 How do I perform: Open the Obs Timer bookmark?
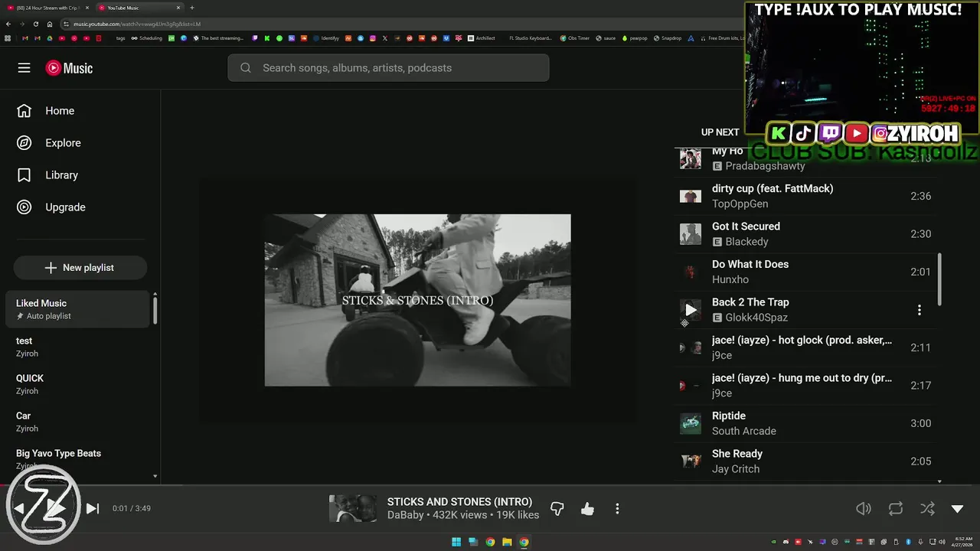[575, 38]
